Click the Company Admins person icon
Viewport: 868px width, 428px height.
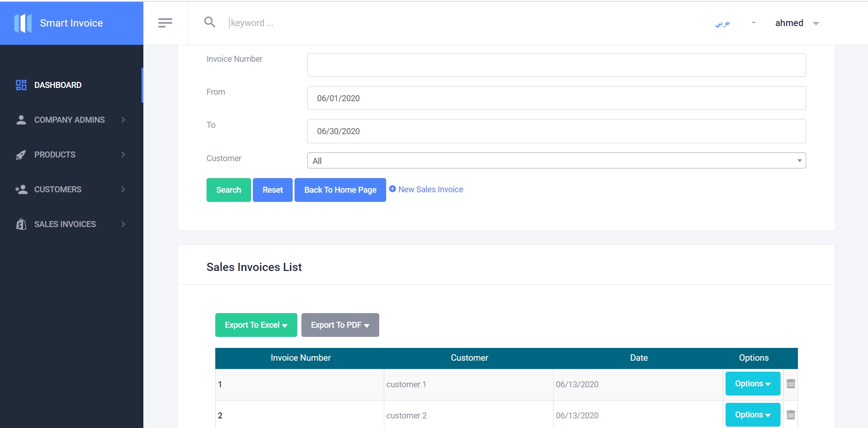point(21,119)
